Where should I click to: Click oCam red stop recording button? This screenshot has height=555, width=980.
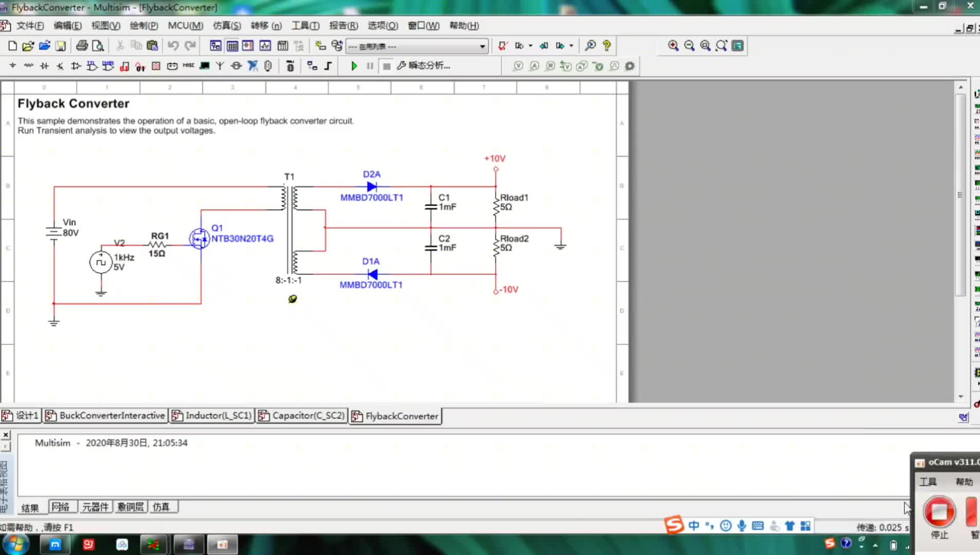click(939, 512)
